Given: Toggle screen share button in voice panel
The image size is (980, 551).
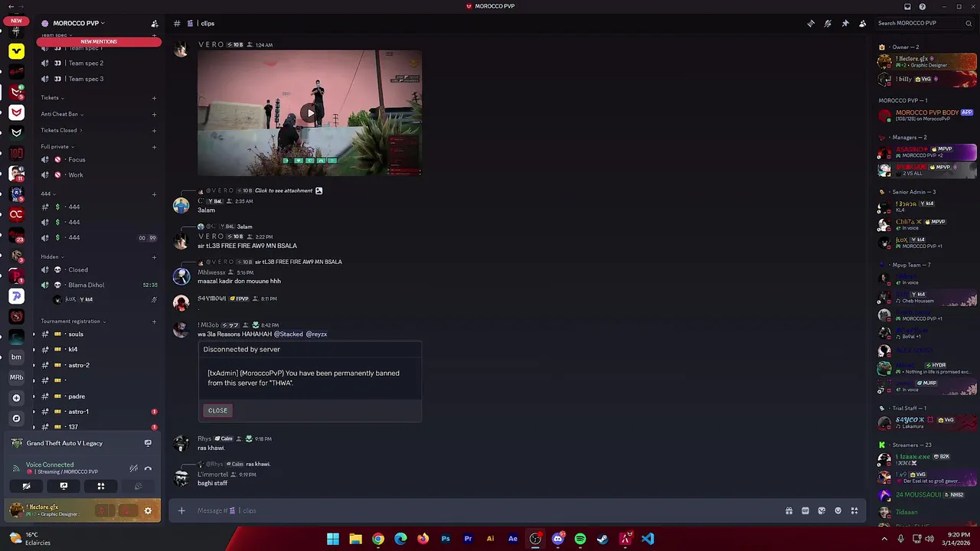Looking at the screenshot, I should coord(64,486).
